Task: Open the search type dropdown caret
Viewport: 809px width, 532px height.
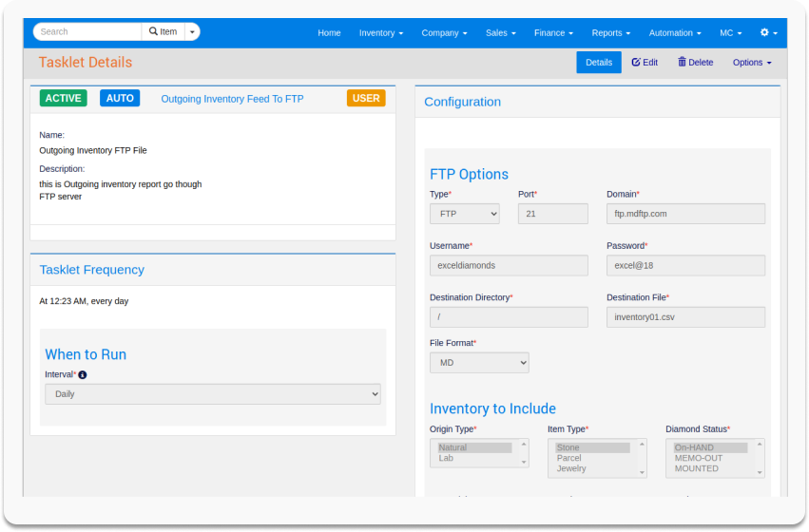Action: pos(193,31)
